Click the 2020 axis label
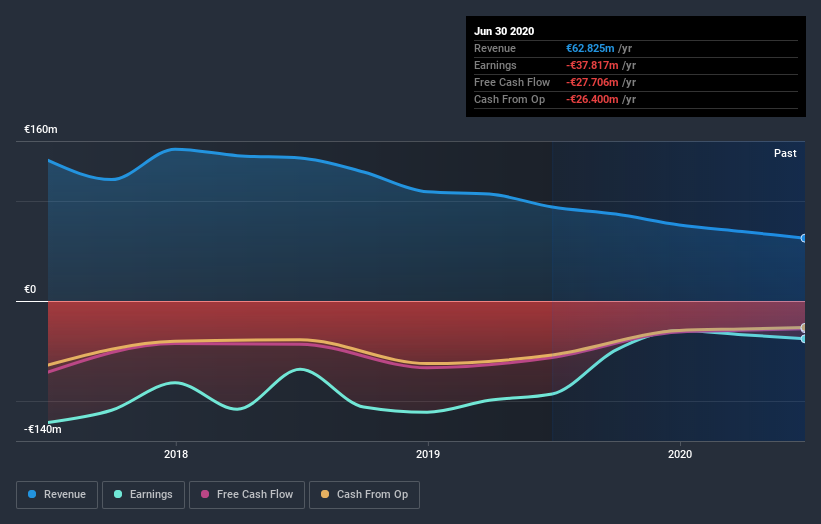 click(680, 454)
